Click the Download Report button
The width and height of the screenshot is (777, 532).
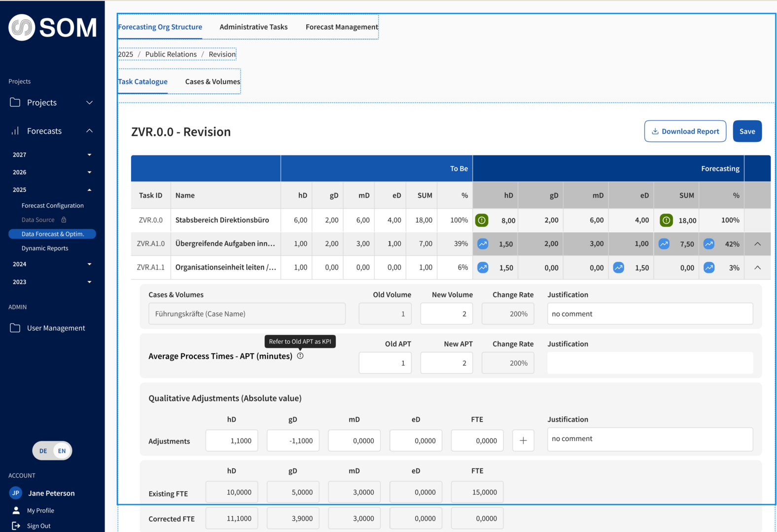(685, 131)
